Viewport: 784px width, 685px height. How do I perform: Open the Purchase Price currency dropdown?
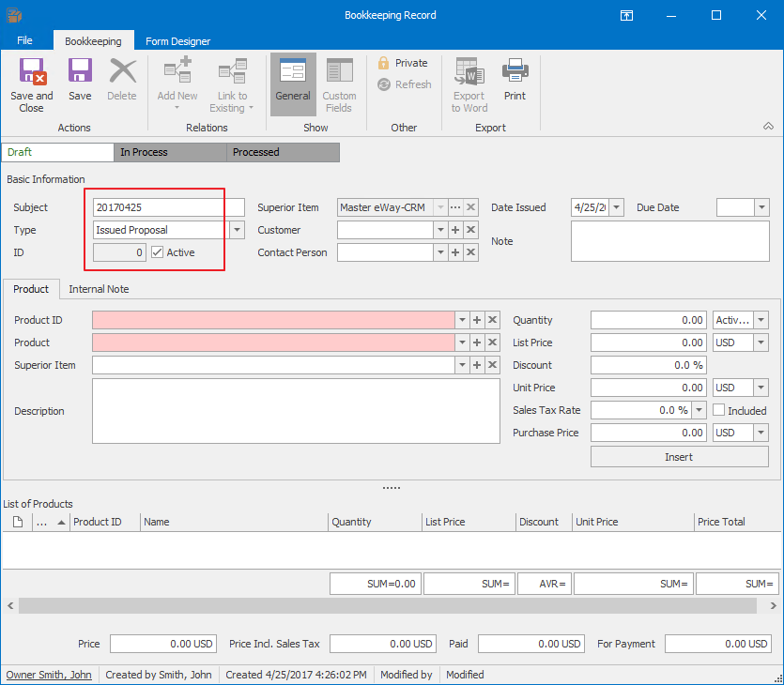761,433
